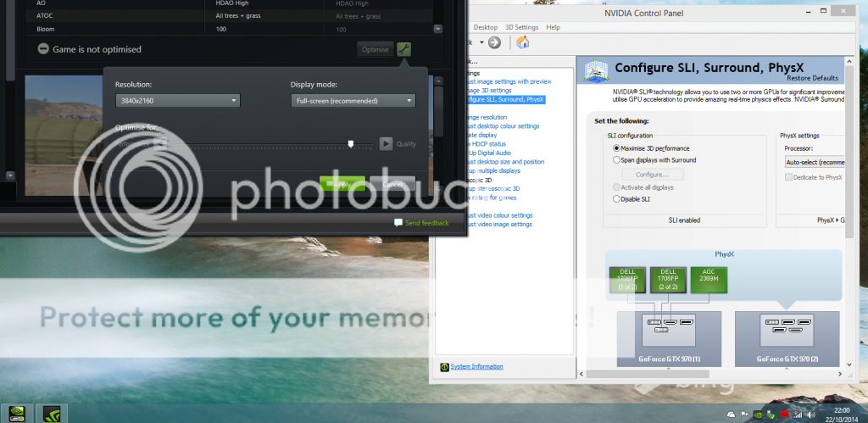Screen dimensions: 868x423
Task: Click the Performance-Quality slider handle
Action: coord(351,144)
